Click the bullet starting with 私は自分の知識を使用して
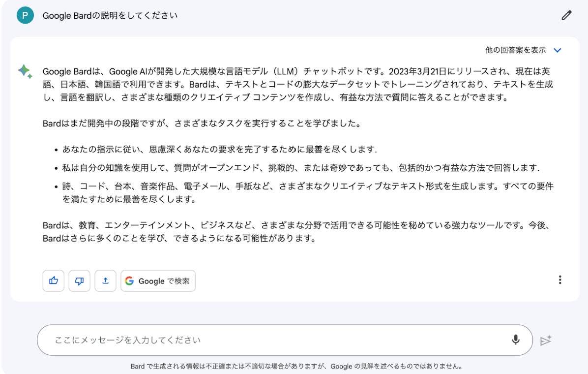 pos(300,168)
